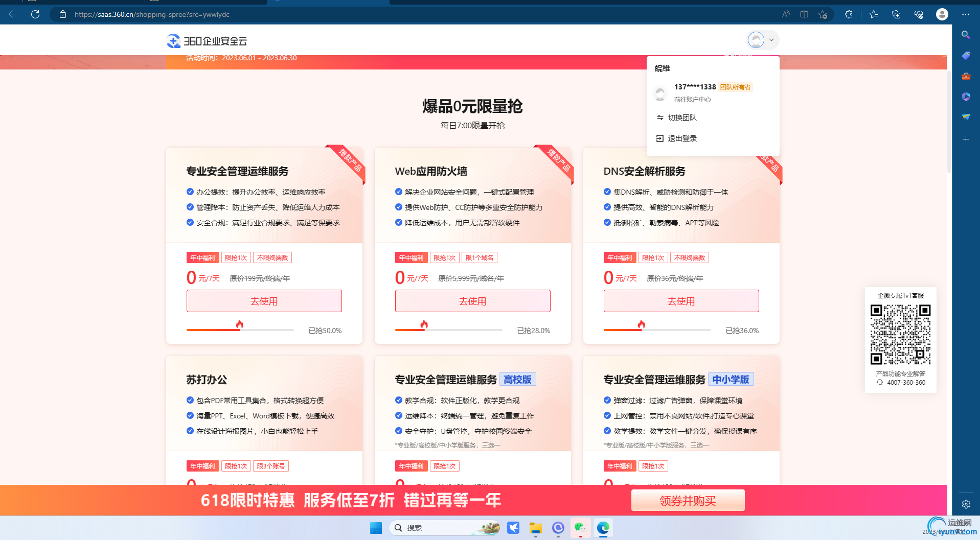This screenshot has width=980, height=540.
Task: Open the browser profile avatar
Action: point(942,14)
